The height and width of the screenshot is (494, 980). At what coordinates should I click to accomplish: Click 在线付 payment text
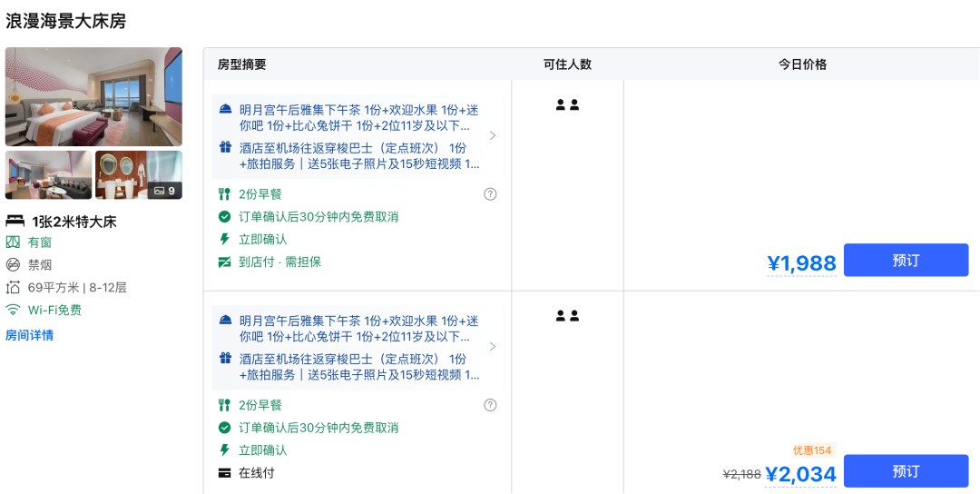[x=256, y=473]
